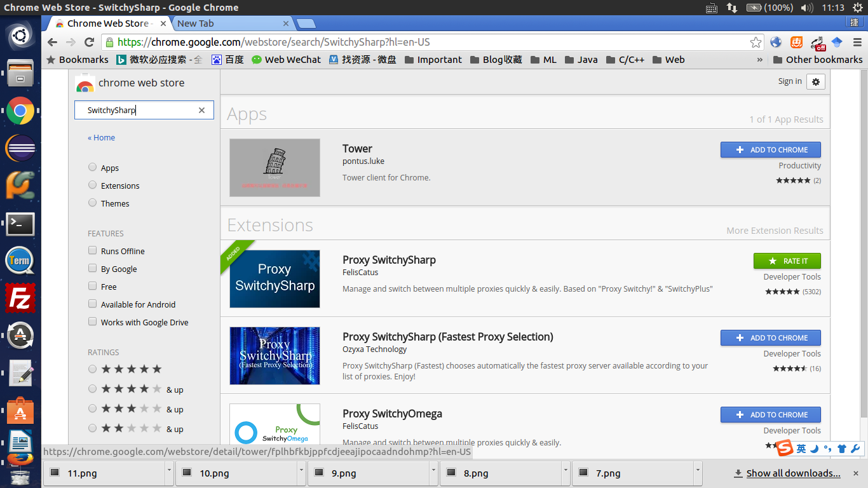Open system session gear in top panel
Screen dimensions: 868x488
pyautogui.click(x=858, y=8)
